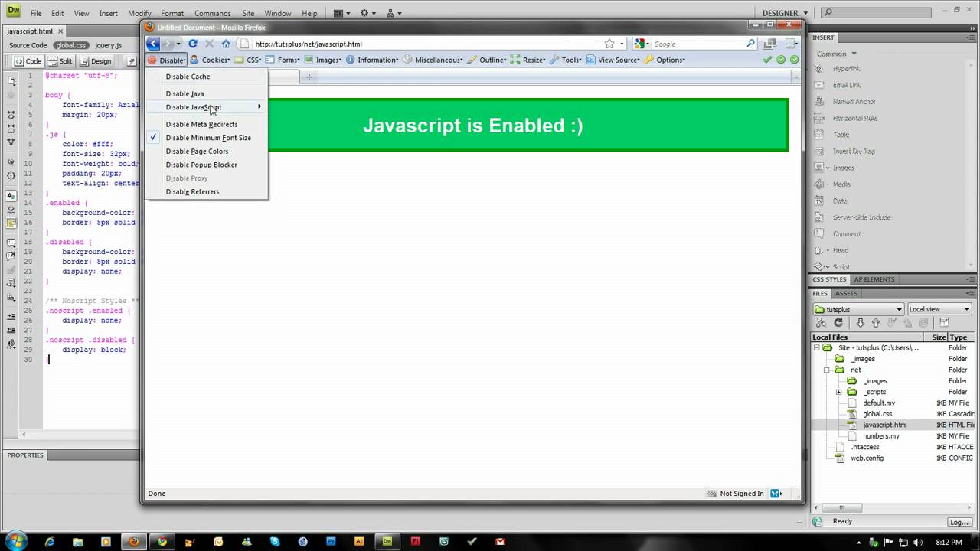The height and width of the screenshot is (551, 980).
Task: Open the Windows Start menu
Action: (x=16, y=541)
